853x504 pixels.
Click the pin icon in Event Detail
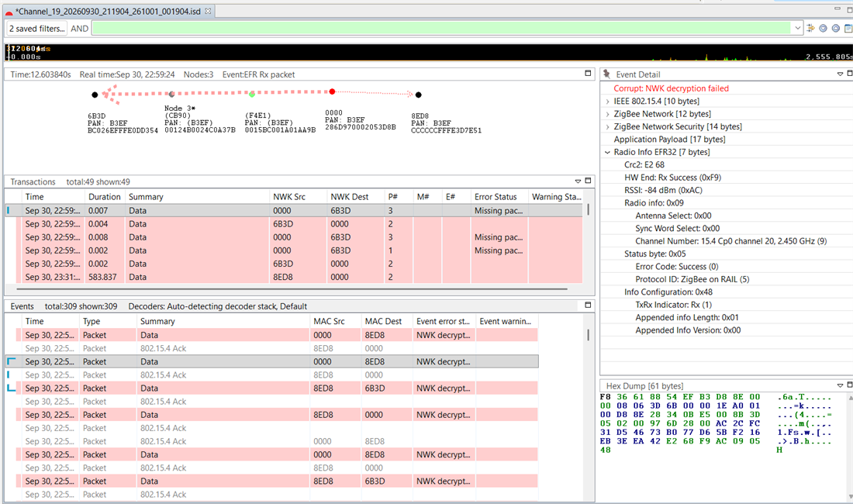click(x=606, y=74)
